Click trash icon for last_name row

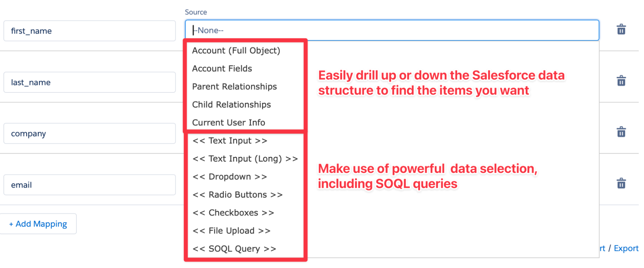[x=621, y=81]
